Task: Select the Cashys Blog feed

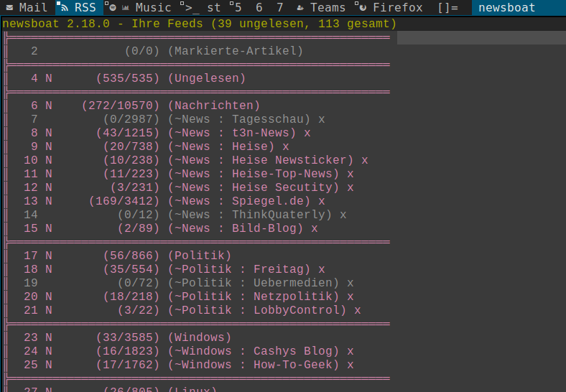Action: [x=296, y=351]
